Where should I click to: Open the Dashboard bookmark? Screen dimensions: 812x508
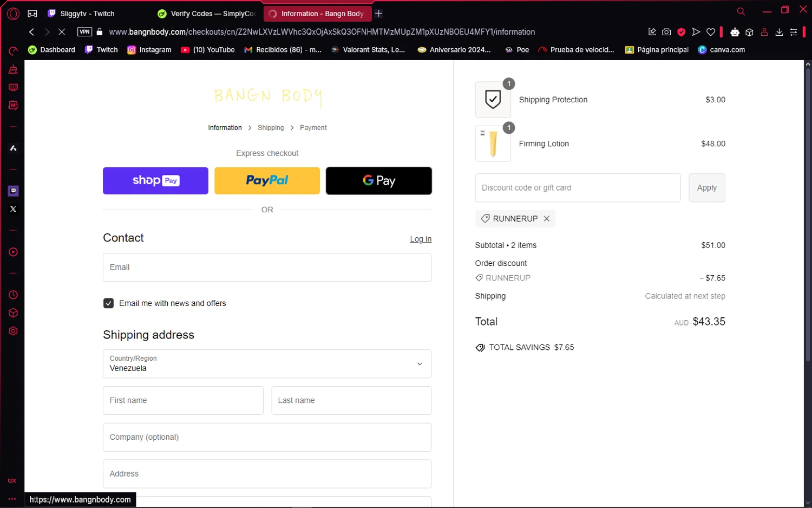coord(51,50)
